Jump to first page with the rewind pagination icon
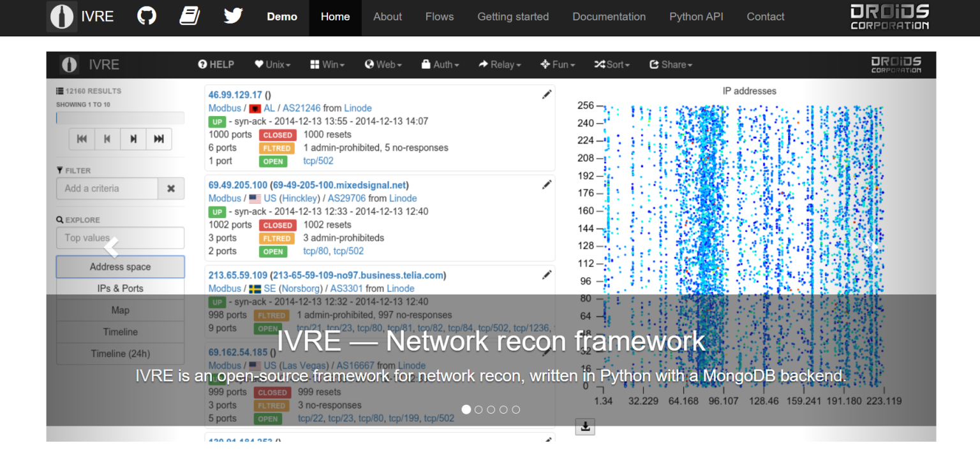This screenshot has height=450, width=980. 82,138
